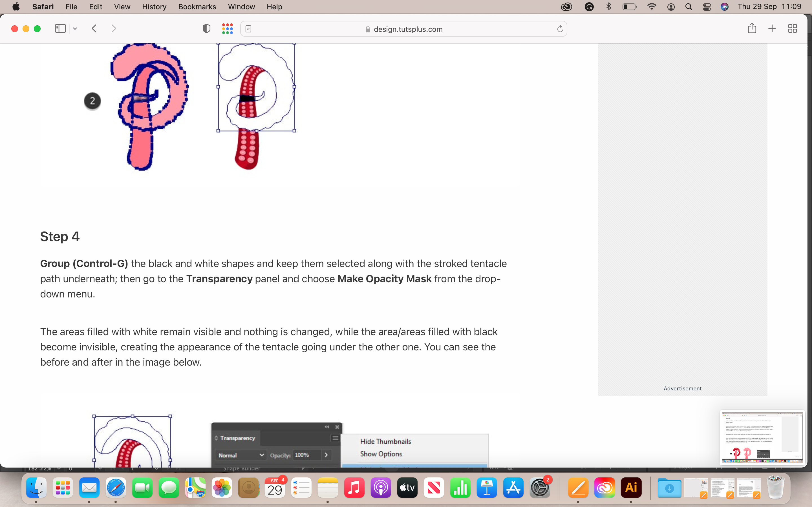Viewport: 812px width, 507px height.
Task: Open the Bookmarks menu
Action: pos(197,7)
